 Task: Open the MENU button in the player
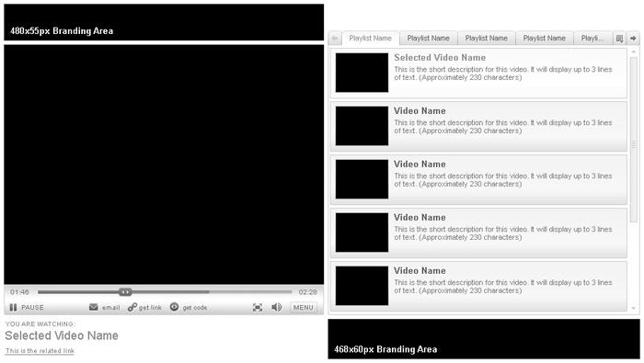[x=304, y=307]
